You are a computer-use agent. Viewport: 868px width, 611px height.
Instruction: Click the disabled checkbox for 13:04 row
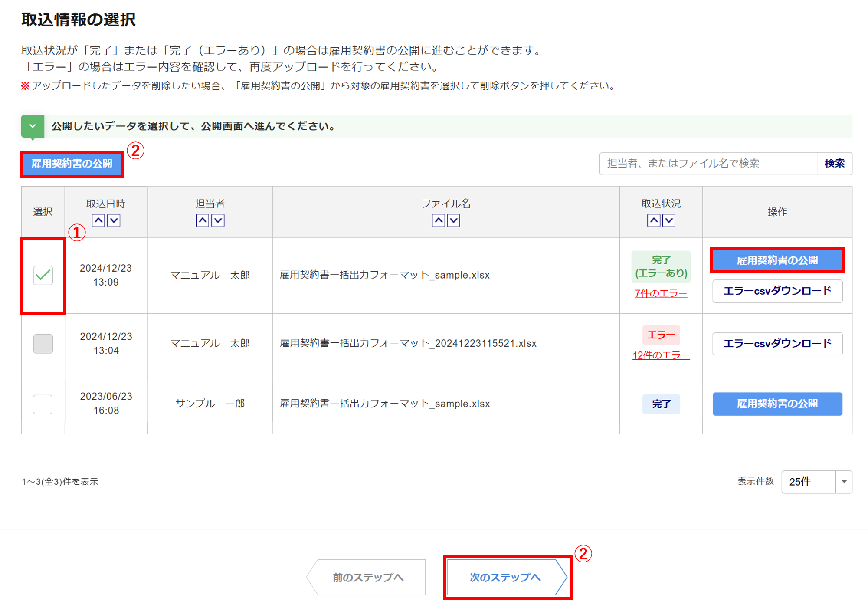click(x=43, y=343)
